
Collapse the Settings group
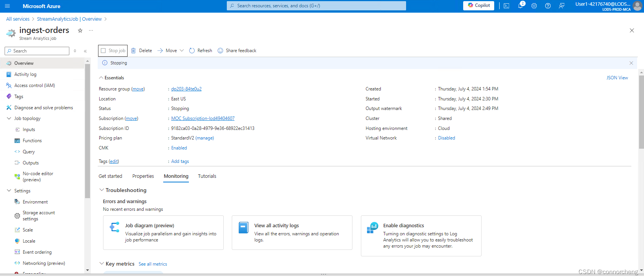coord(9,191)
